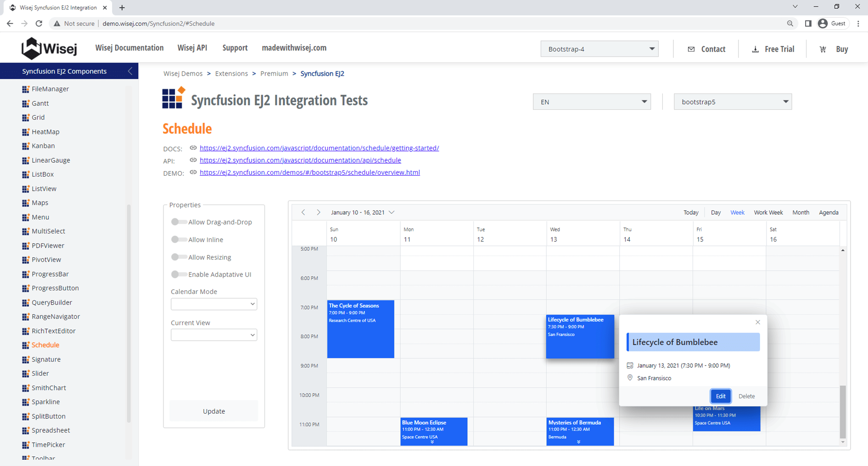The height and width of the screenshot is (466, 868).
Task: Click the previous week arrow in scheduler
Action: coord(303,212)
